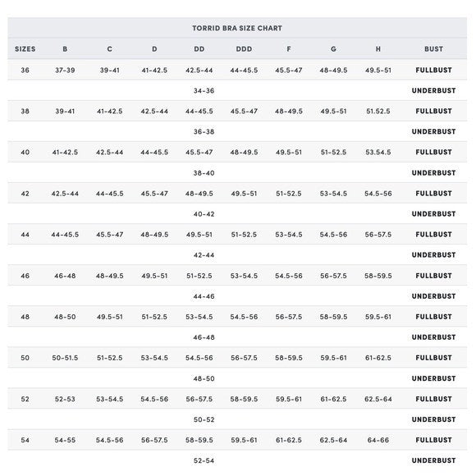The width and height of the screenshot is (476, 476).
Task: Select the 34-36 underbust measurement
Action: pyautogui.click(x=204, y=90)
